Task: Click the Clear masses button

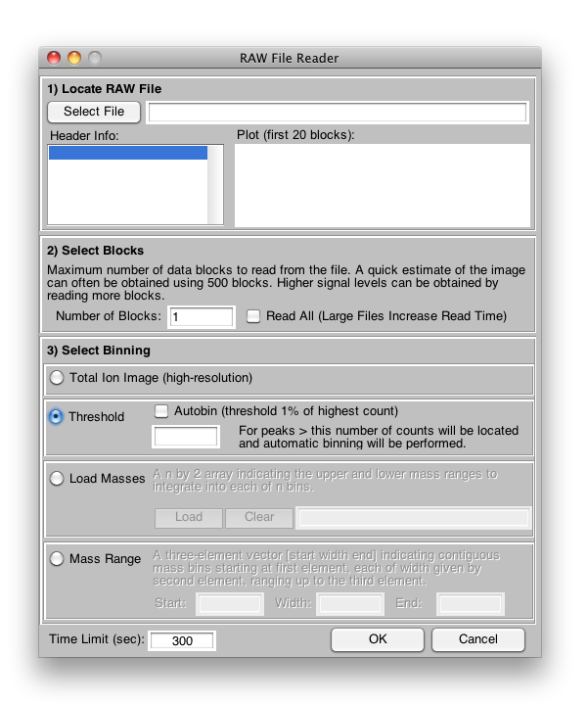Action: [259, 517]
